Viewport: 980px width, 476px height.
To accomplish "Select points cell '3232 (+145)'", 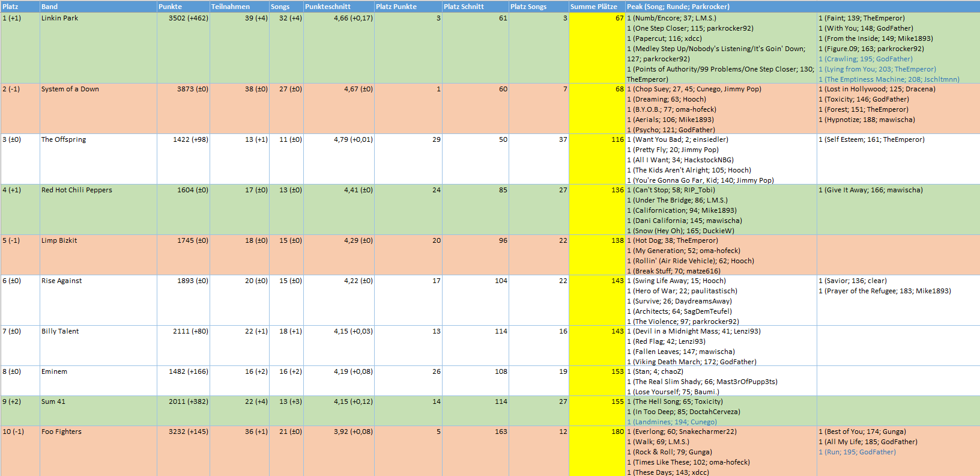I will click(183, 451).
